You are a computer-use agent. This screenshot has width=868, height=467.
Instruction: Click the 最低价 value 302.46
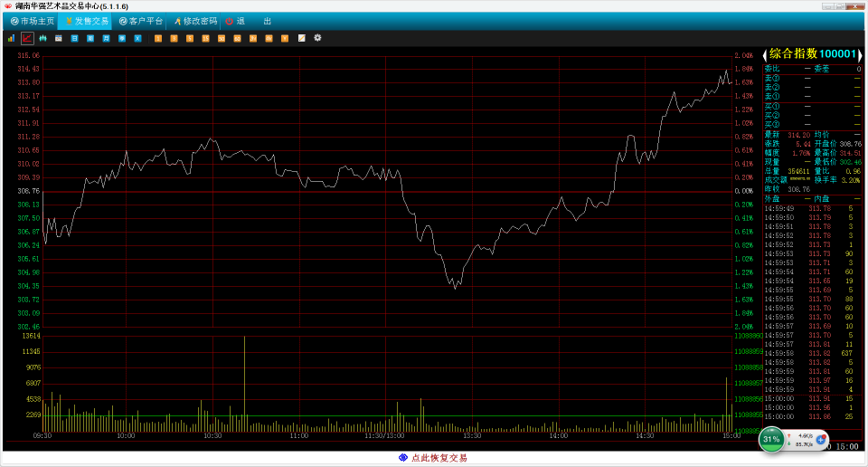tap(850, 162)
